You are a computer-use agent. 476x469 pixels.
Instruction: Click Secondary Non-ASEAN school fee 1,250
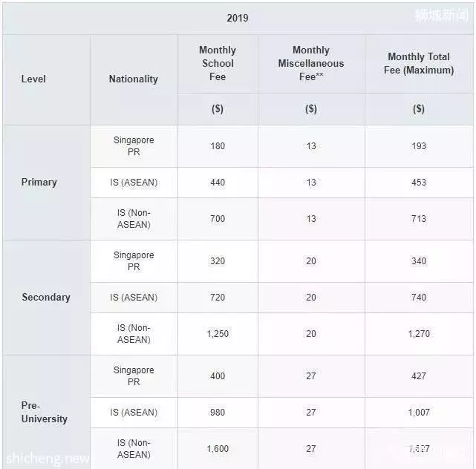[x=218, y=334]
